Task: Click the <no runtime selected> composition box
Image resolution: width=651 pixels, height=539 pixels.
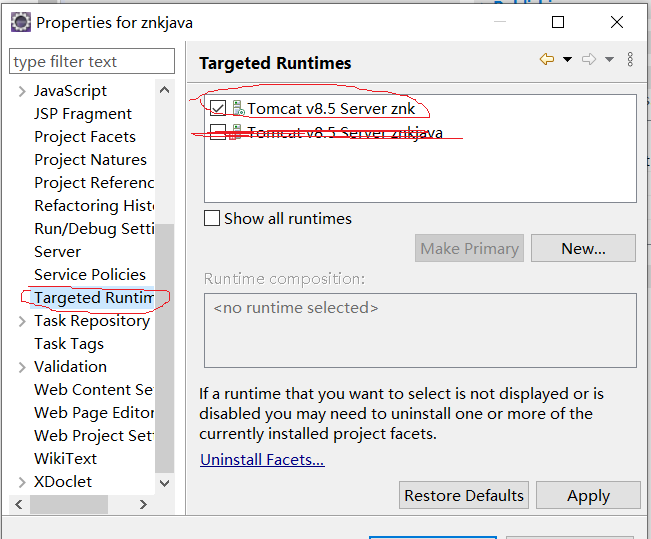Action: click(420, 331)
